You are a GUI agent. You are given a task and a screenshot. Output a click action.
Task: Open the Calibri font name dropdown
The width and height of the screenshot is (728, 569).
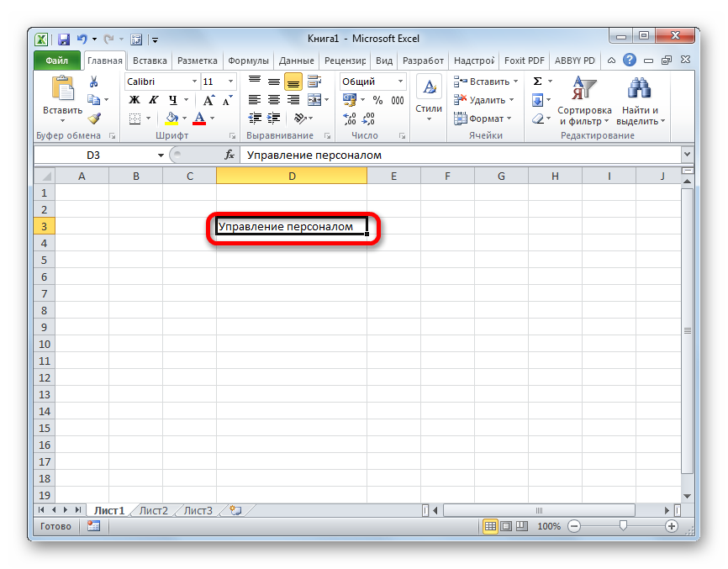(x=194, y=82)
